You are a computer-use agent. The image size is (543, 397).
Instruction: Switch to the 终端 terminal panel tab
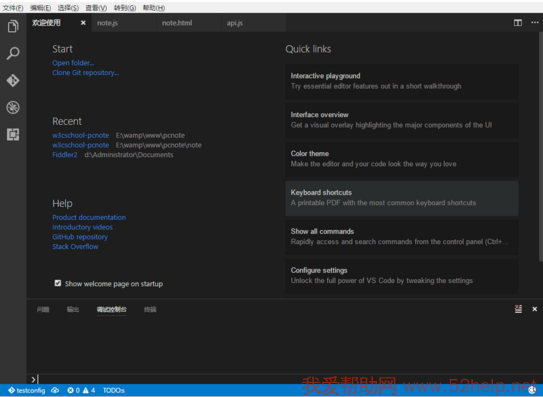tap(150, 309)
